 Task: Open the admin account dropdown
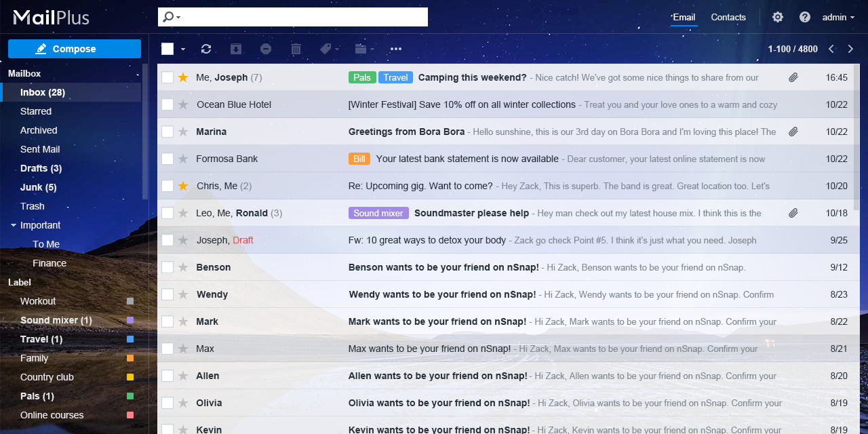coord(838,17)
